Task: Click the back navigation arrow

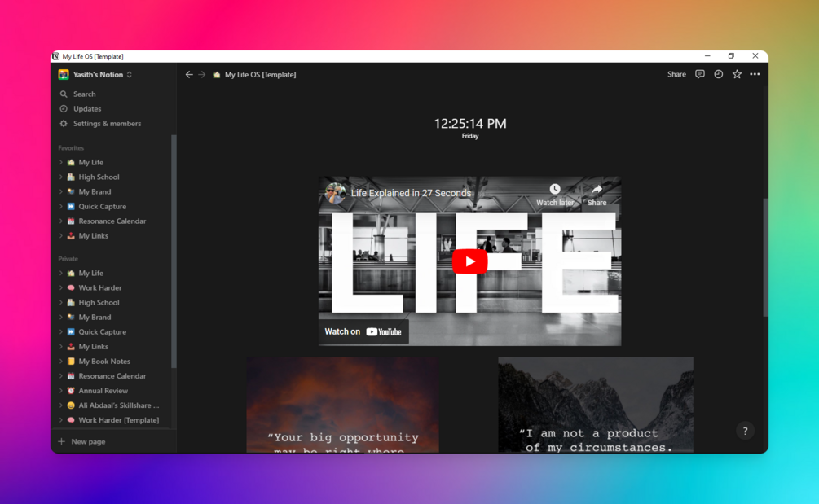Action: click(189, 75)
